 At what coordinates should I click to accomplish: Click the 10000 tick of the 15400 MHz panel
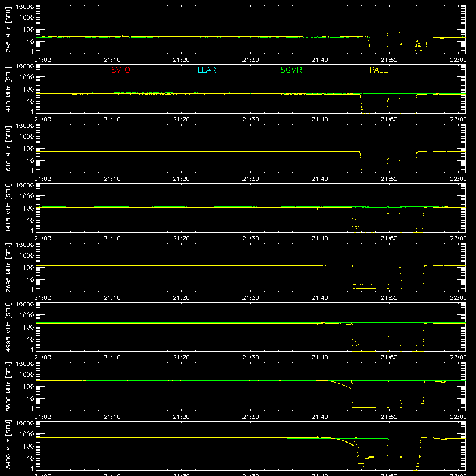pyautogui.click(x=25, y=424)
